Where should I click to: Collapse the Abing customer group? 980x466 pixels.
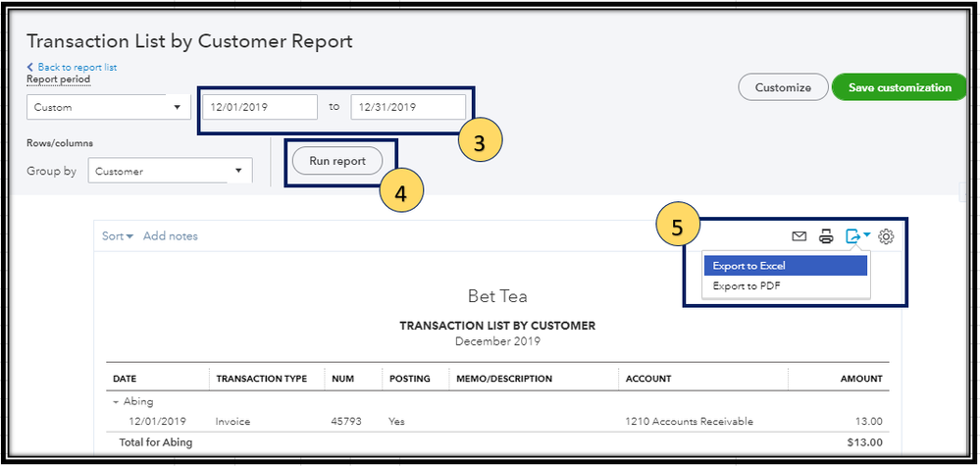point(117,401)
